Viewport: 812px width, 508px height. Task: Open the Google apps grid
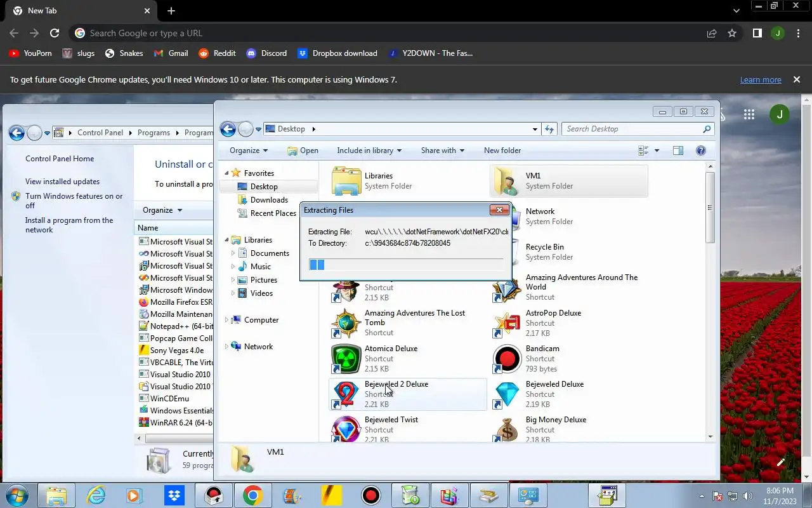(x=749, y=114)
